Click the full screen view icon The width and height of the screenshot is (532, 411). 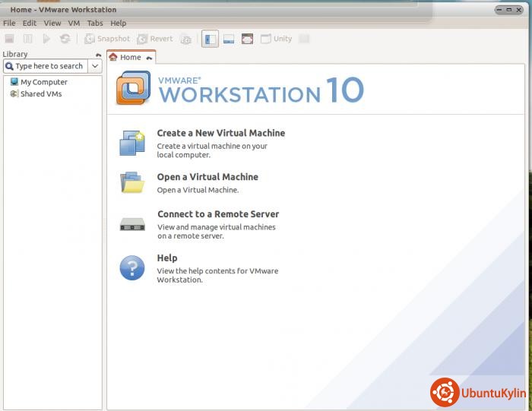pos(247,39)
